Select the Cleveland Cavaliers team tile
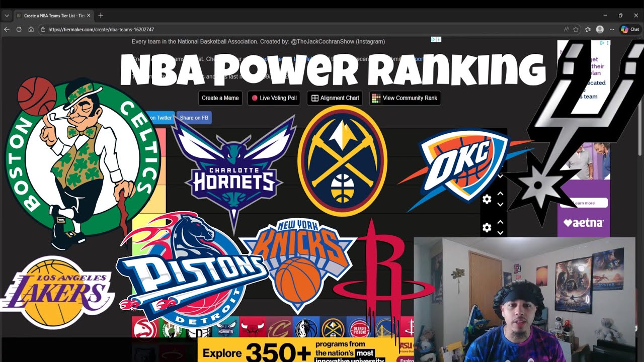The width and height of the screenshot is (644, 362). [279, 328]
